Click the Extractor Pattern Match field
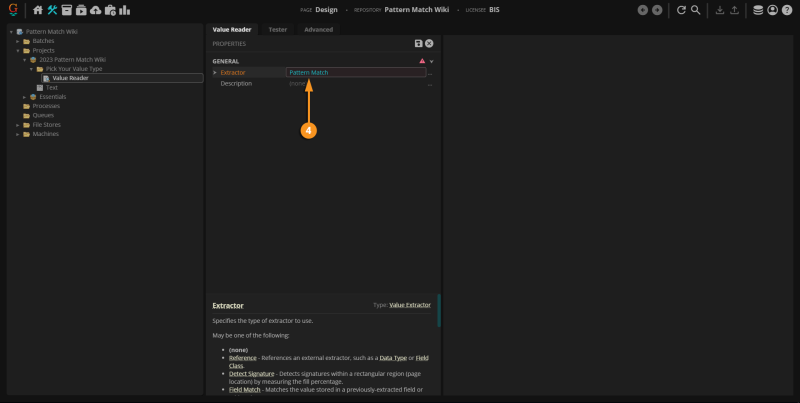The width and height of the screenshot is (800, 403). 356,72
